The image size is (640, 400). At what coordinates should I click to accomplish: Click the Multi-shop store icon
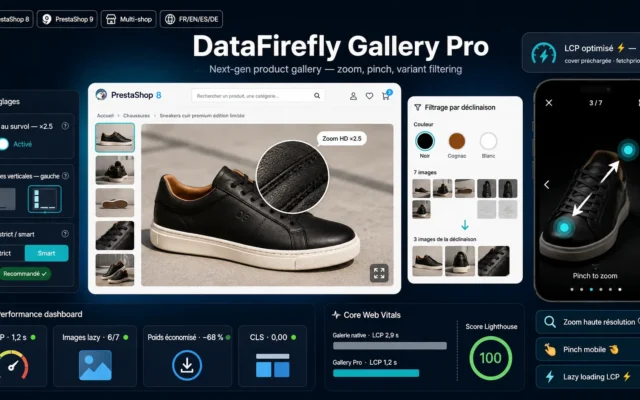(x=111, y=19)
